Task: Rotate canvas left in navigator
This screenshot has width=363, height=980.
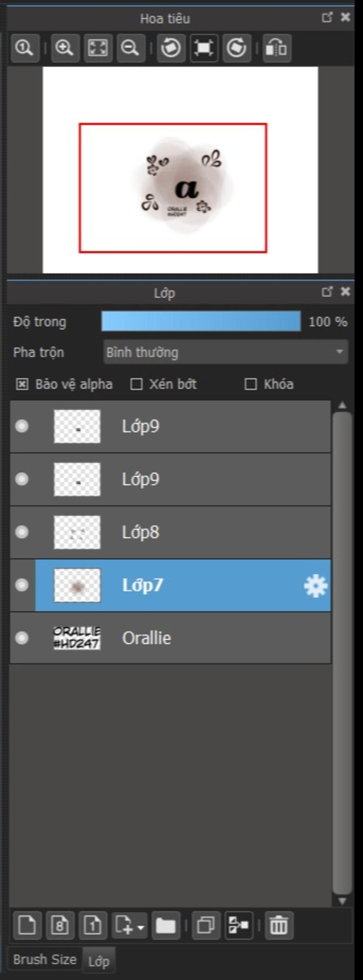Action: 171,48
